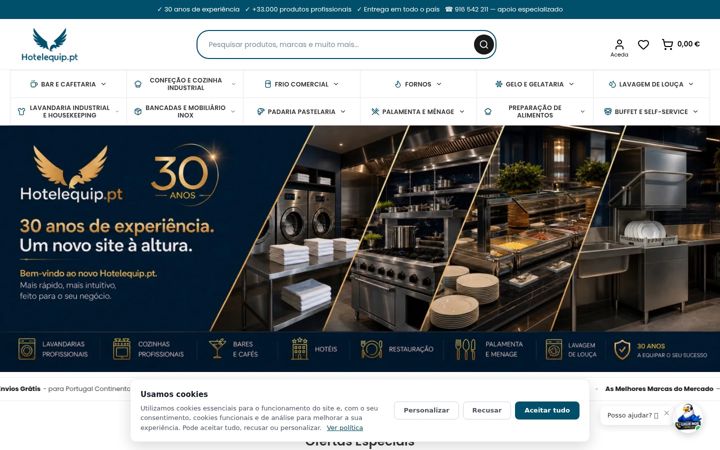Screen dimensions: 720x450
Task: Click the Bar e Cafetaria cup icon
Action: click(x=34, y=84)
